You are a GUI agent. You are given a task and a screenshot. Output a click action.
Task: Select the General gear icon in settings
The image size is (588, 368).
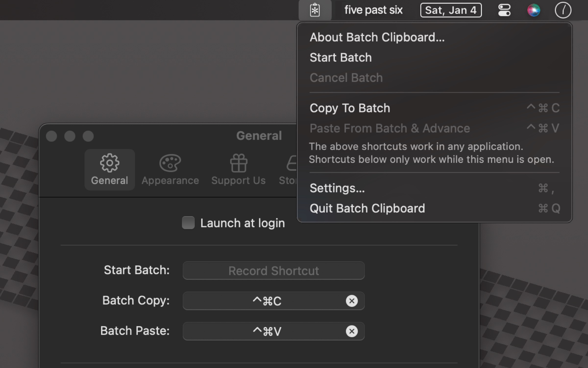[110, 163]
